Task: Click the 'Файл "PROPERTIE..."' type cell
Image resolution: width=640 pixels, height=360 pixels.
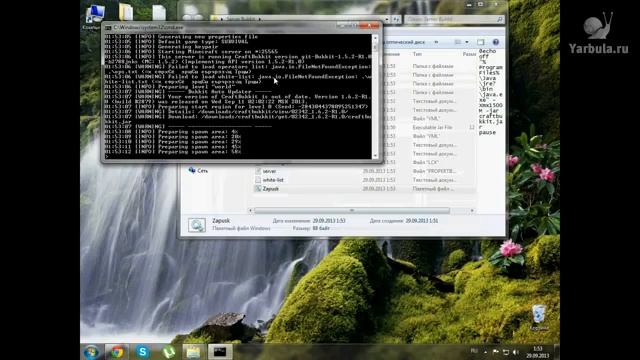Action: click(433, 171)
